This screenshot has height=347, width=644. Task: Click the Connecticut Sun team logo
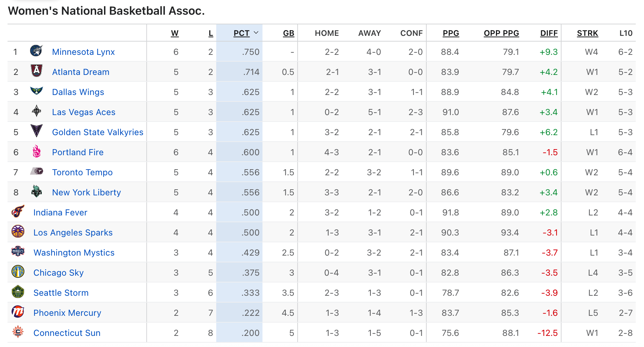(x=18, y=332)
